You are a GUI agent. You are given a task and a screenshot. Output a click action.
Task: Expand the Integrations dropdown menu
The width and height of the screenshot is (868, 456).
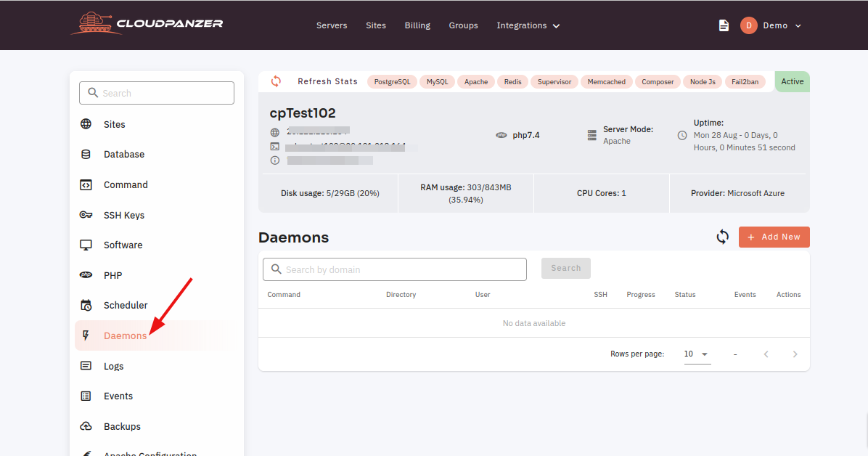528,25
